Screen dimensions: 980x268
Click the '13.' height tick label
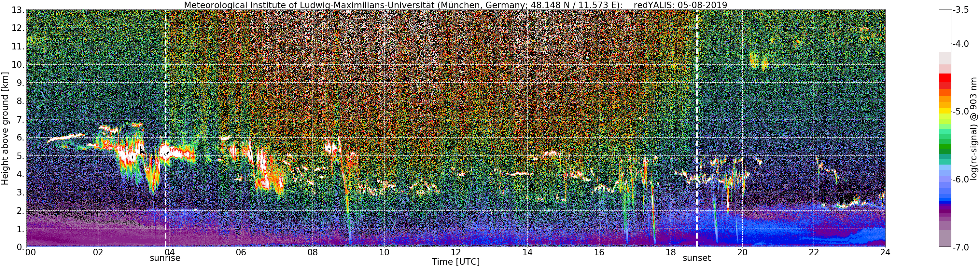point(18,10)
